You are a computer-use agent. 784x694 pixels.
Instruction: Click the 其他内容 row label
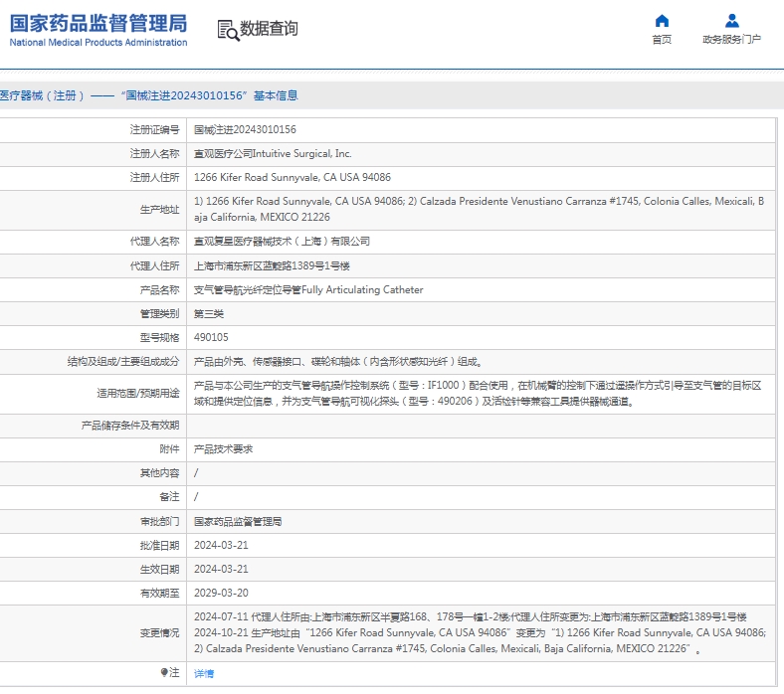tap(159, 472)
